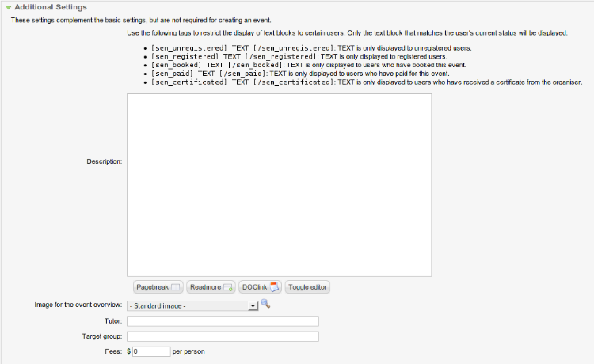594x364 pixels.
Task: Preview image with magnifier icon
Action: 265,304
